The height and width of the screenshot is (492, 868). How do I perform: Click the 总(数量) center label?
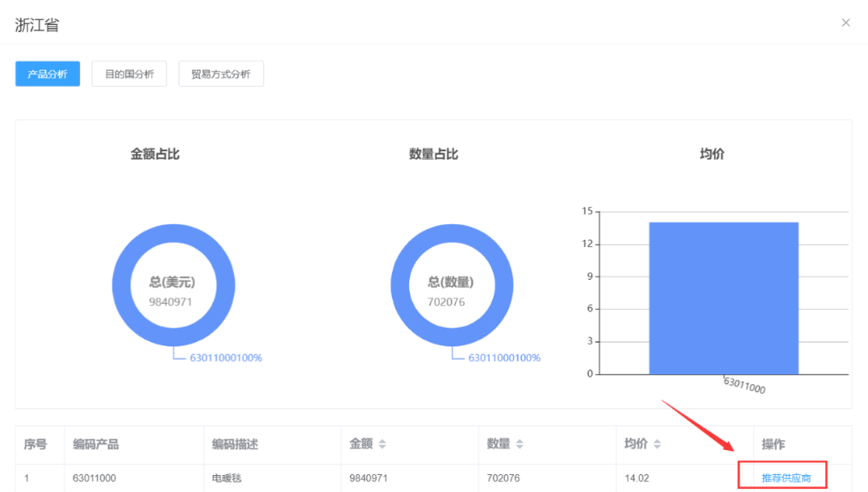450,282
